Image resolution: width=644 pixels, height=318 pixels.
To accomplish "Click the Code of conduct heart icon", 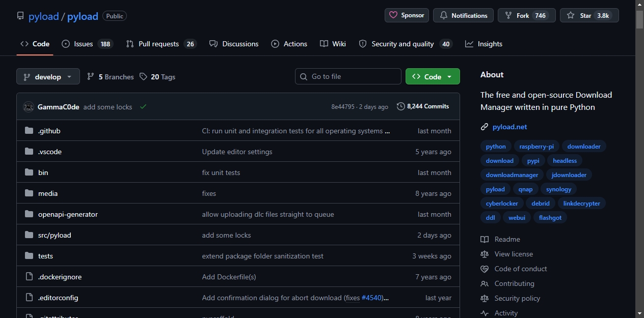I will click(x=485, y=269).
